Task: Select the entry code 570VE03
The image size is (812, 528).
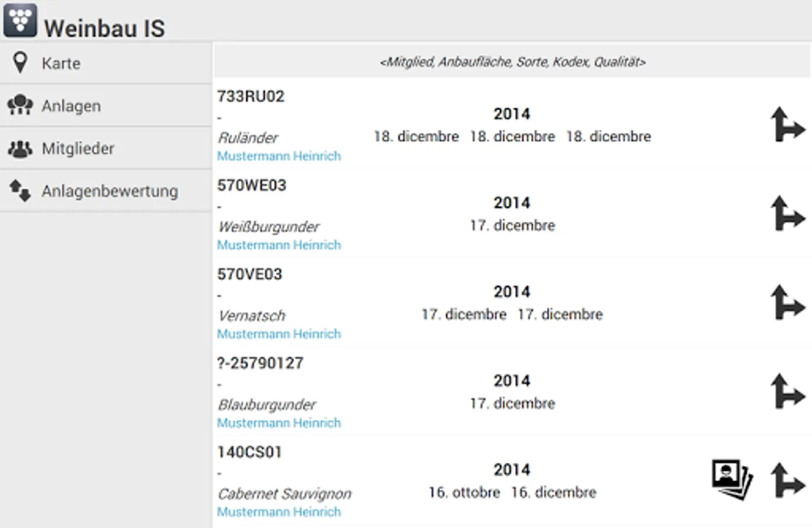Action: click(249, 275)
